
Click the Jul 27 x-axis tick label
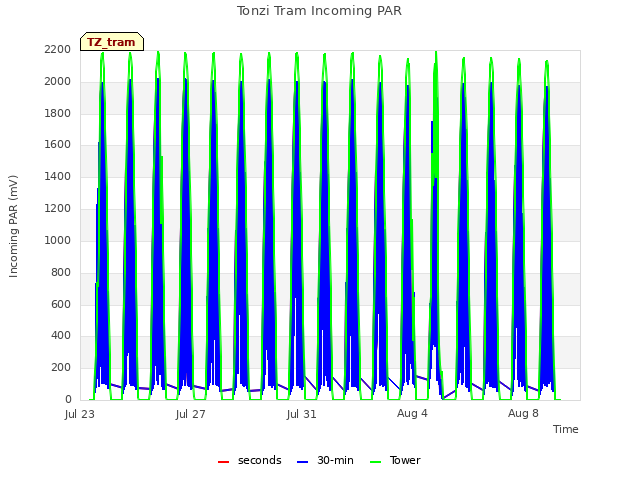pyautogui.click(x=190, y=414)
